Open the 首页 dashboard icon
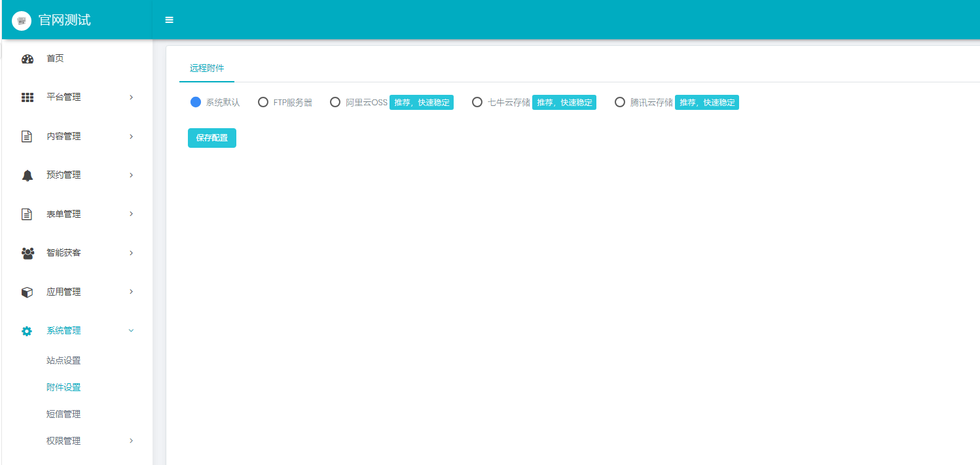Viewport: 980px width, 465px height. (27, 59)
